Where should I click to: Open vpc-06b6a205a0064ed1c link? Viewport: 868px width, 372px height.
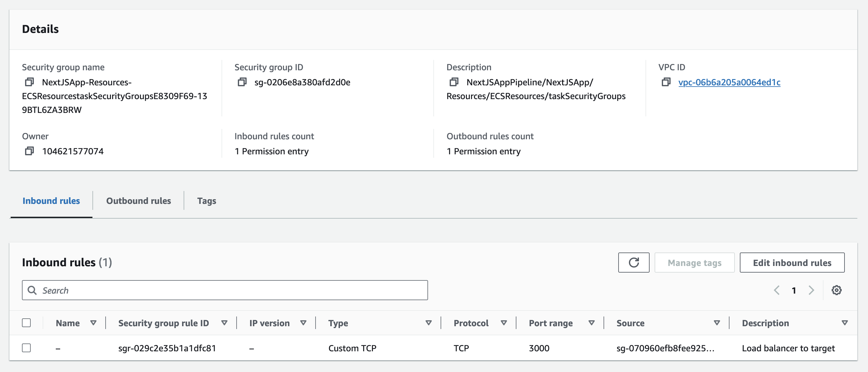[731, 82]
